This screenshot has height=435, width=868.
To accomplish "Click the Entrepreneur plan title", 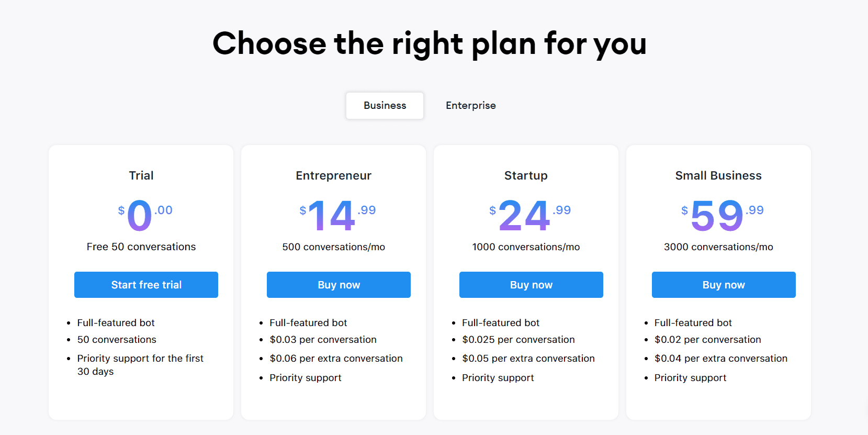I will (333, 175).
